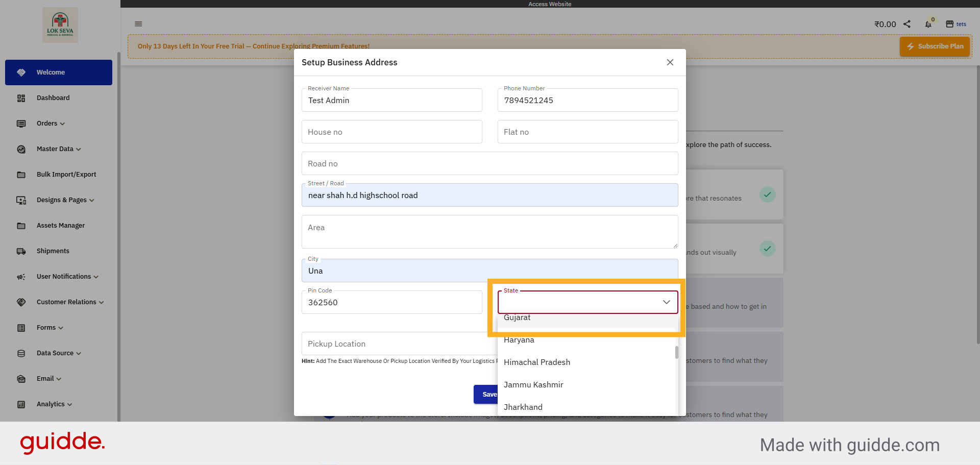This screenshot has height=465, width=980.
Task: Expand the Master Data menu
Action: point(58,149)
